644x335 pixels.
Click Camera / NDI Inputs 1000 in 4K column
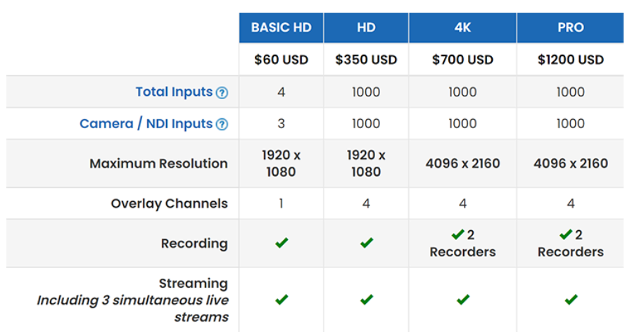point(462,124)
